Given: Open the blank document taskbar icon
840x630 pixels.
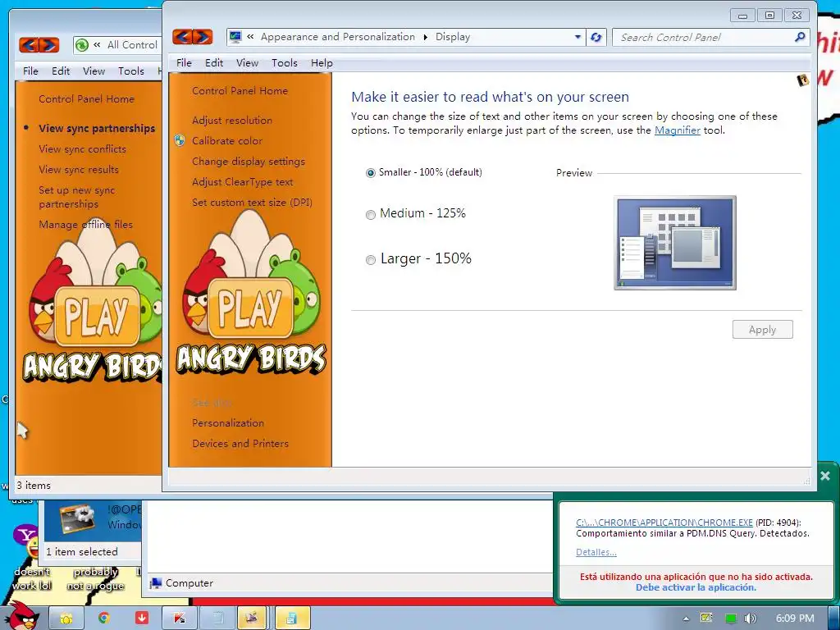Looking at the screenshot, I should (217, 619).
